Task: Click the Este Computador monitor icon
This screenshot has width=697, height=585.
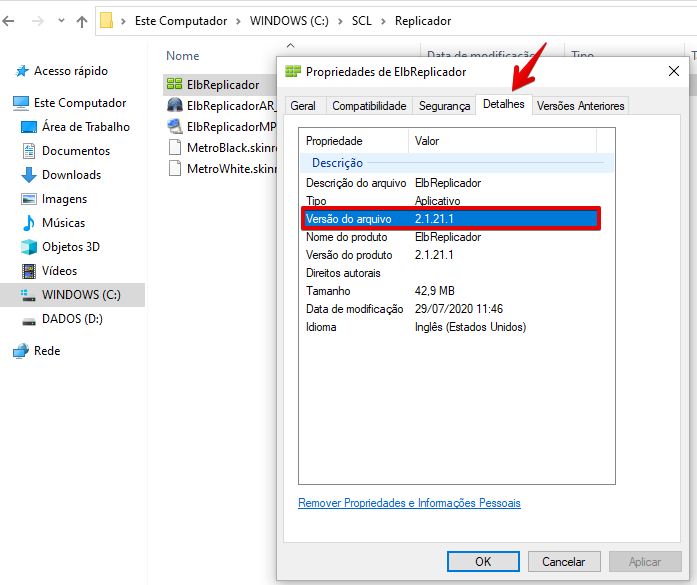Action: 21,103
